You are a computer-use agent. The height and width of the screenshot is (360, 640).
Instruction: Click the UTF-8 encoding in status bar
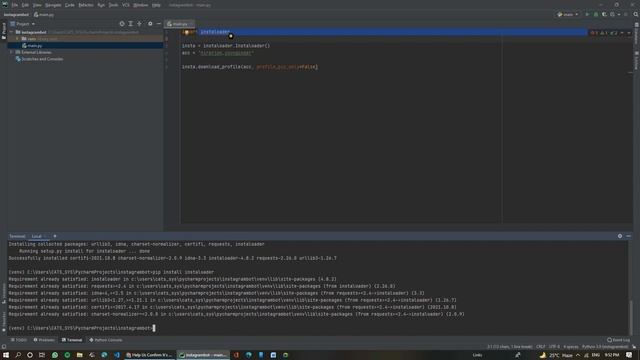click(x=554, y=347)
